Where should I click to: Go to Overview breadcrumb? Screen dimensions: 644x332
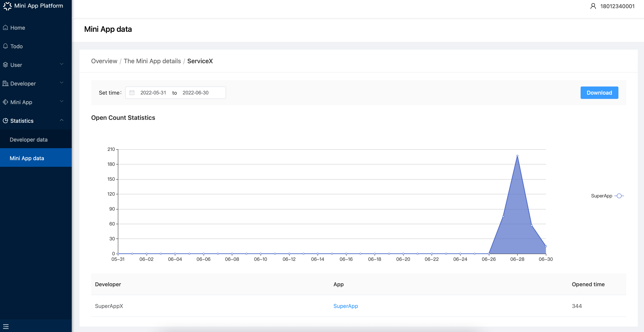tap(104, 61)
